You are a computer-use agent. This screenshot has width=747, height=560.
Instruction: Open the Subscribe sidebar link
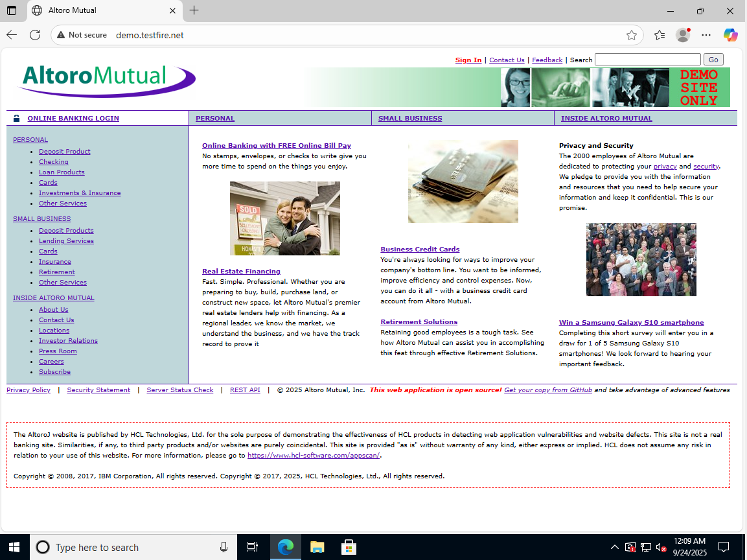click(x=54, y=372)
